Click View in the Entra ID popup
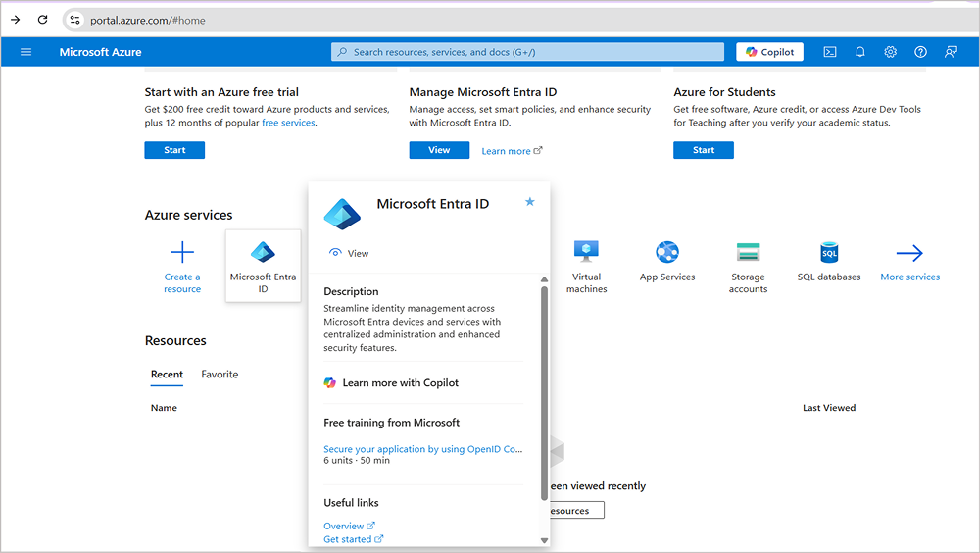The height and width of the screenshot is (553, 980). pos(349,253)
